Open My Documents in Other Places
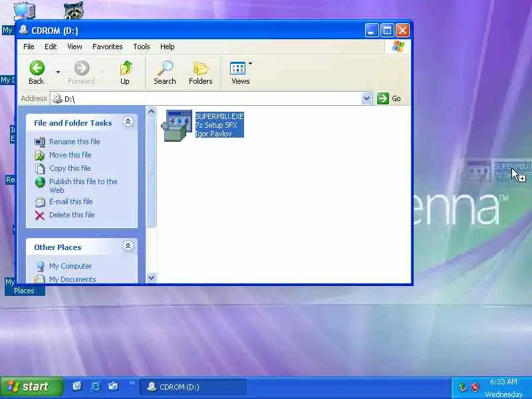 [72, 279]
